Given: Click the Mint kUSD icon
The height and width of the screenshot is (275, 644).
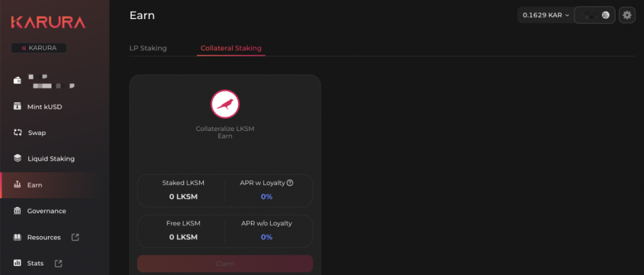Looking at the screenshot, I should (17, 107).
